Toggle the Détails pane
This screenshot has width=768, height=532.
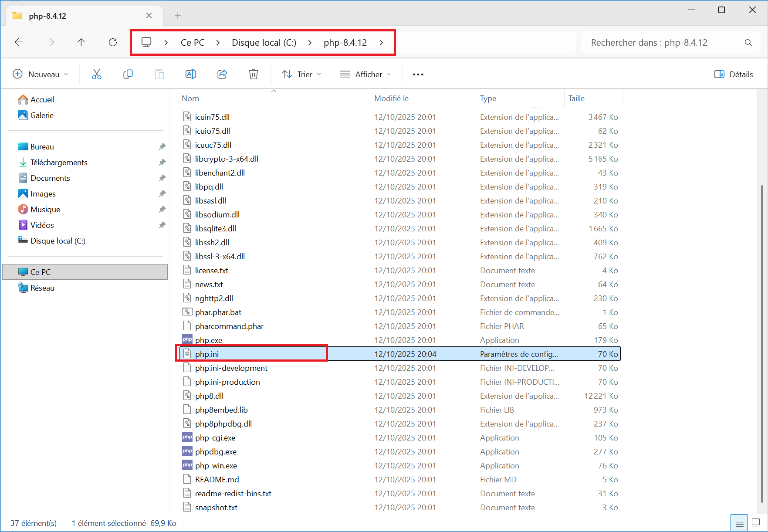(734, 75)
